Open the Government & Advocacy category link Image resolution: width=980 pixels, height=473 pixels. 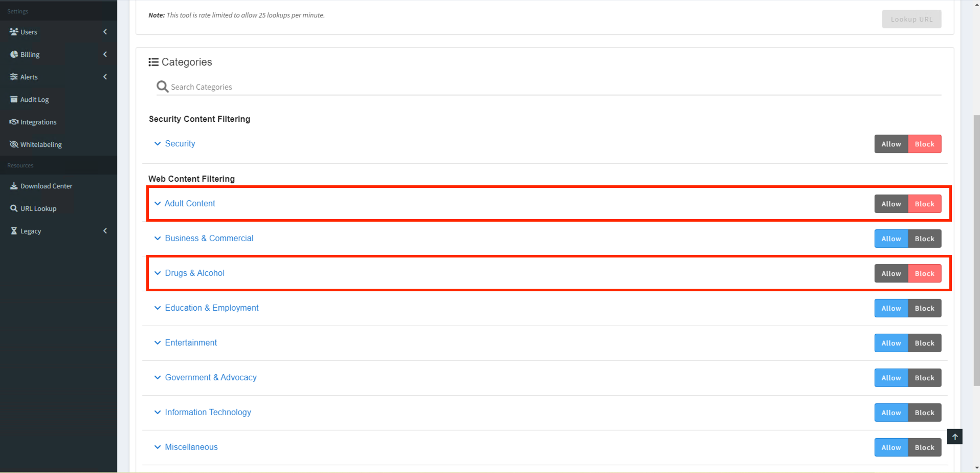(211, 377)
